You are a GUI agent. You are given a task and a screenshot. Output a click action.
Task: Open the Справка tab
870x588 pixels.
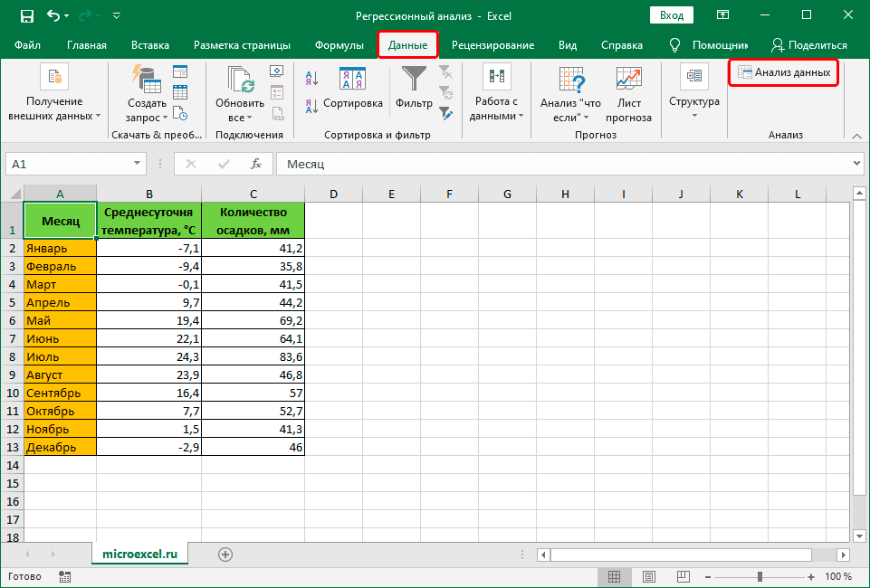[622, 45]
